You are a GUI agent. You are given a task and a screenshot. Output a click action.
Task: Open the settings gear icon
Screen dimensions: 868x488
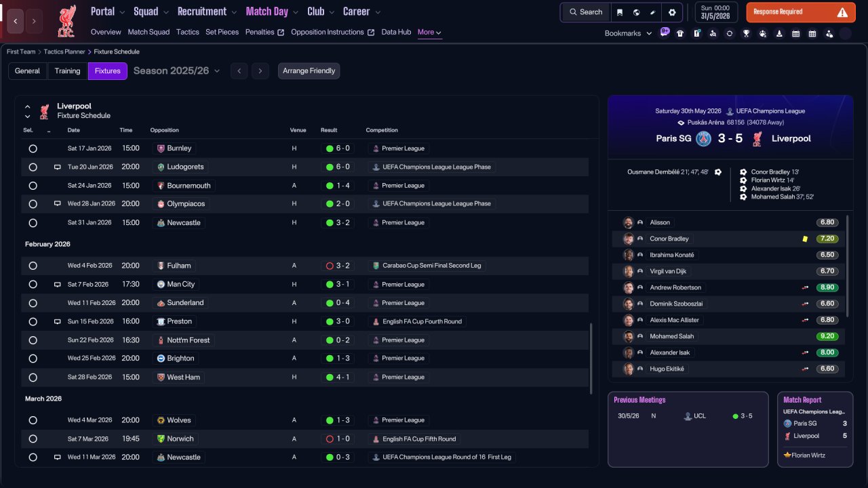coord(672,12)
